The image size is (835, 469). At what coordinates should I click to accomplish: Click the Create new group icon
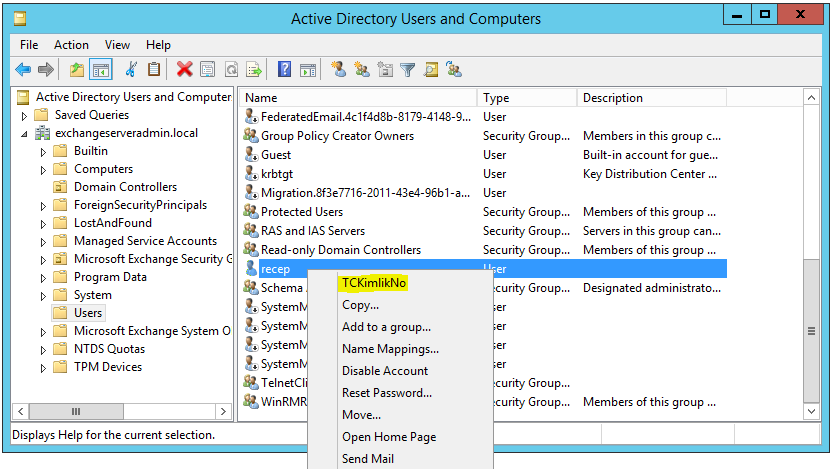(x=362, y=69)
